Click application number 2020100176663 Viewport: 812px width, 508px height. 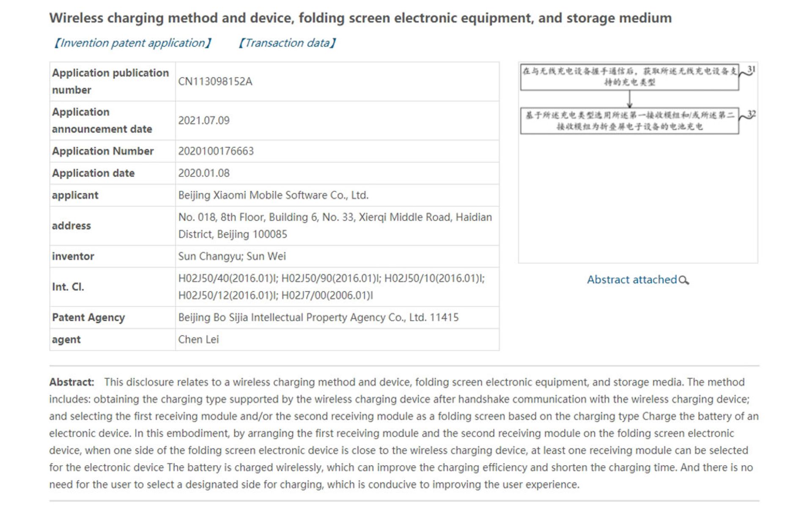point(216,151)
